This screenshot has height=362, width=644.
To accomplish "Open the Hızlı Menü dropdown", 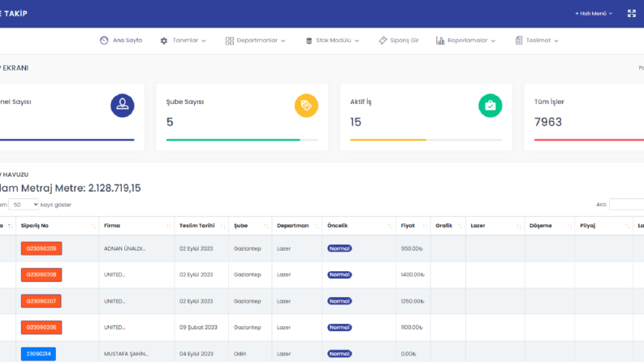I will click(x=594, y=14).
